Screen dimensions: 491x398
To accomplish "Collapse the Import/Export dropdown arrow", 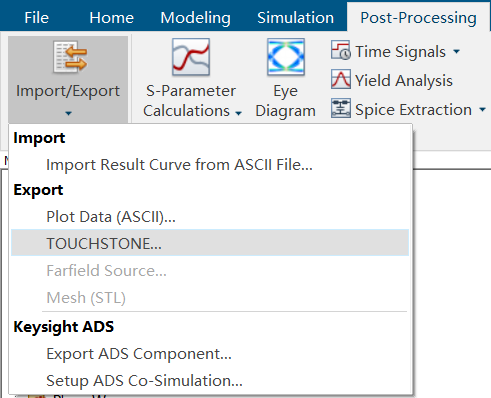I will 68,114.
